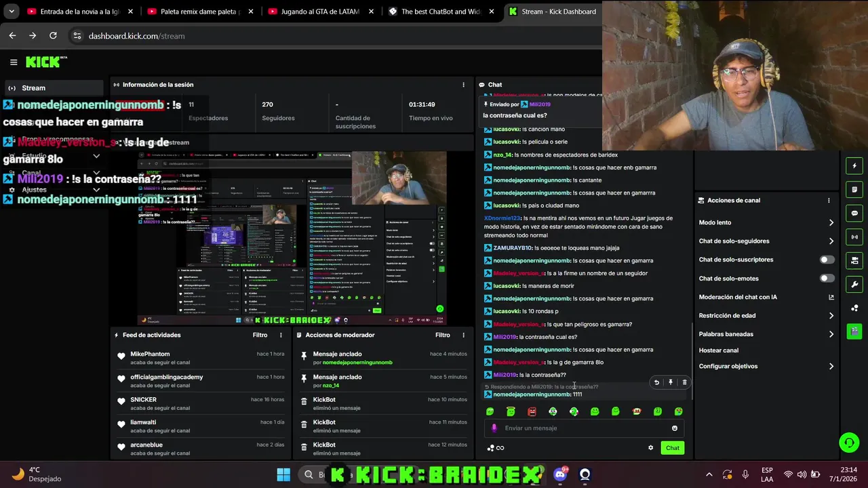Show hidden system tray icons chevron
The height and width of the screenshot is (488, 868).
click(x=709, y=474)
